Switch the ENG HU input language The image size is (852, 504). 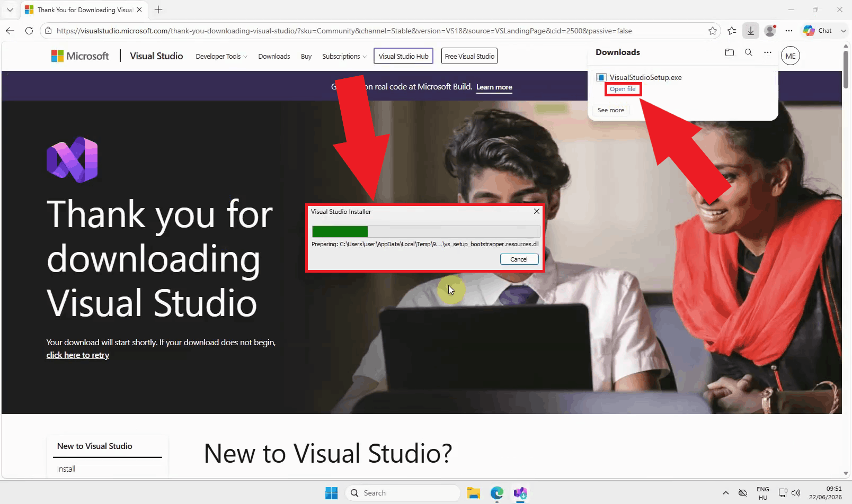[763, 493]
